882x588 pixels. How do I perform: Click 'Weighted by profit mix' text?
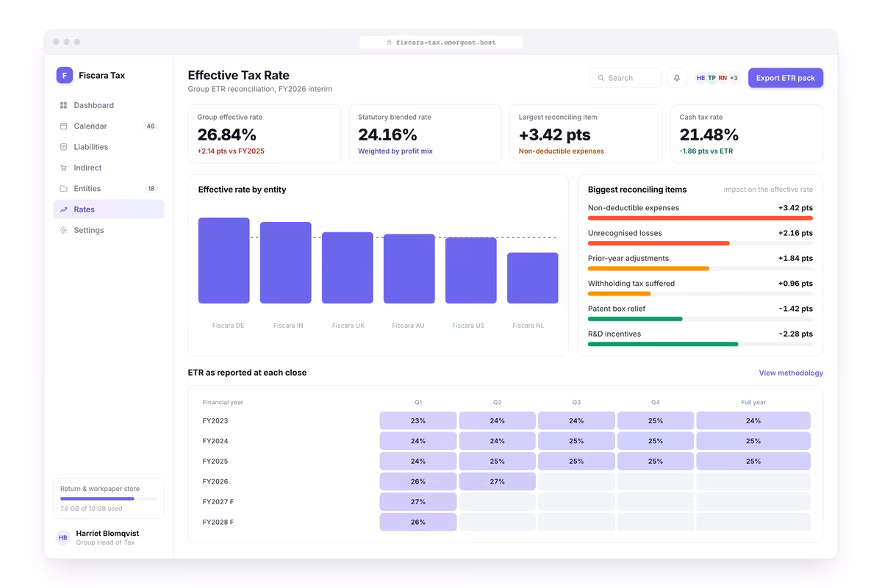[x=395, y=151]
